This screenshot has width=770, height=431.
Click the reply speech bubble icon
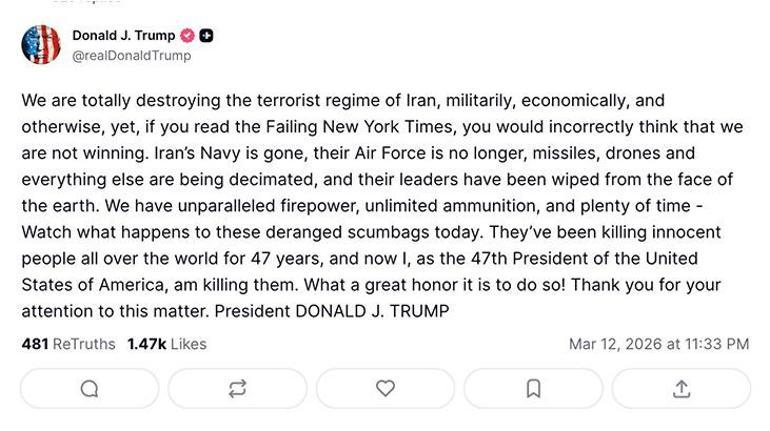point(89,389)
